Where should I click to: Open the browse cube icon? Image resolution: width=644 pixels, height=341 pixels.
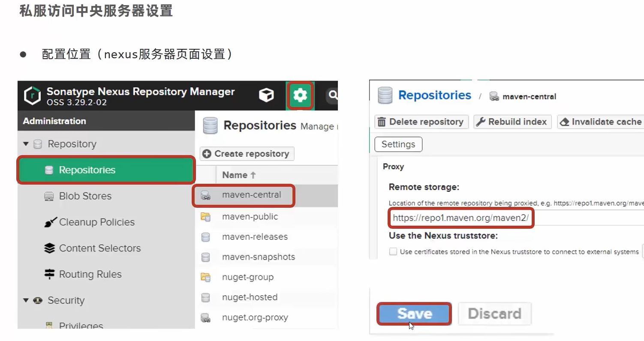click(x=266, y=95)
